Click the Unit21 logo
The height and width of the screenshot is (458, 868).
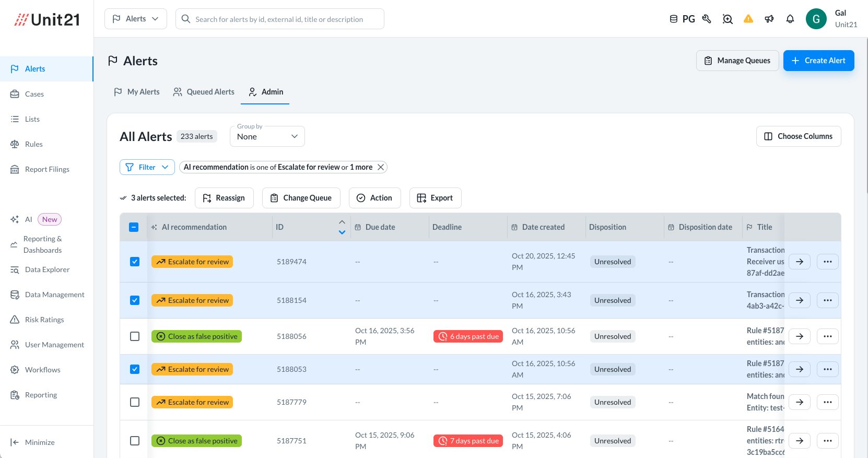[47, 20]
